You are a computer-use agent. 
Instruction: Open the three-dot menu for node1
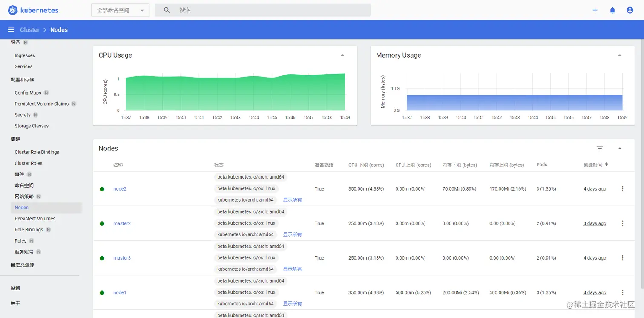[622, 292]
